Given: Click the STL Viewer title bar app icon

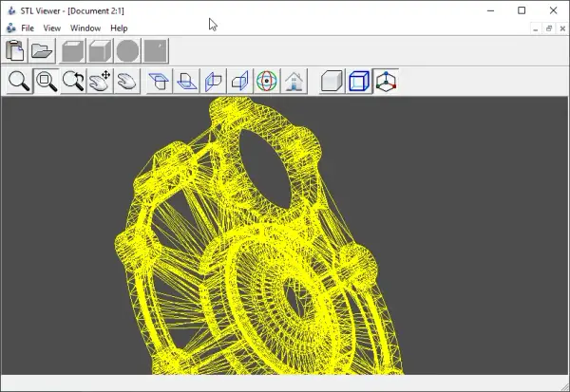Looking at the screenshot, I should 11,10.
